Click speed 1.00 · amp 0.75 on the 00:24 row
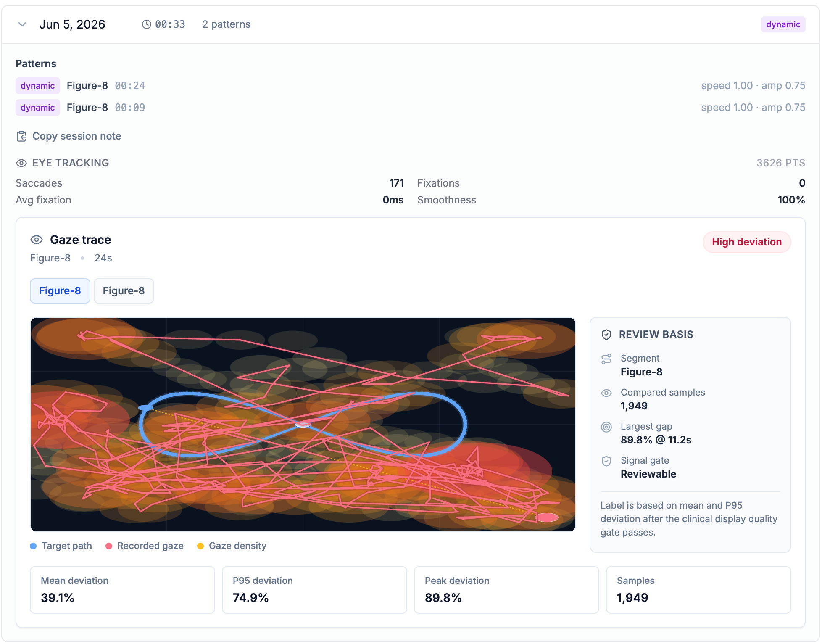 pos(753,86)
